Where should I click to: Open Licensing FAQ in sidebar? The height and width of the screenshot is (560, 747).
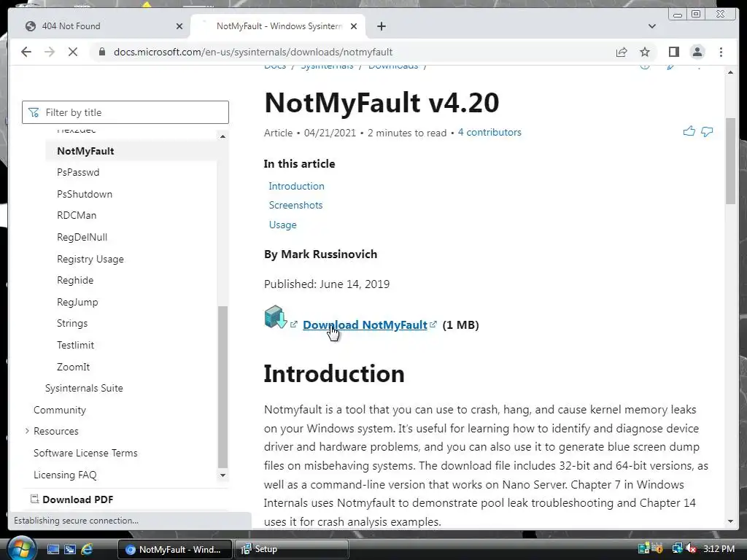coord(65,475)
